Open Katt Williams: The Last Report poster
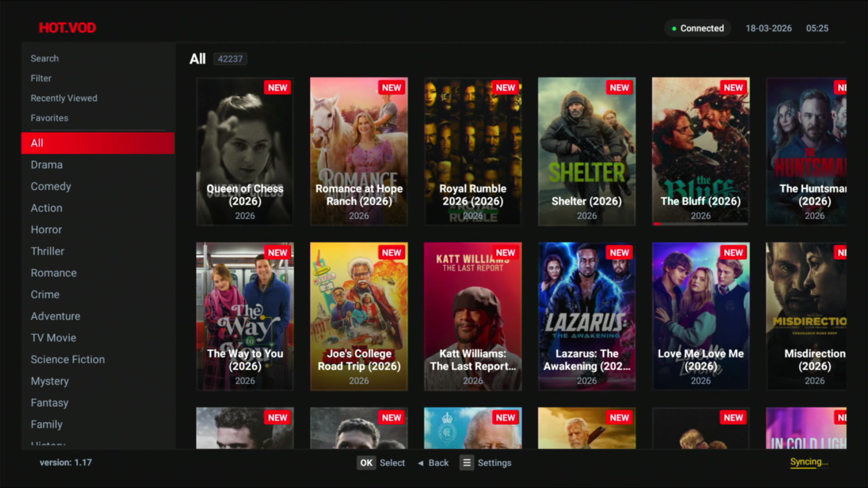The width and height of the screenshot is (868, 488). point(473,316)
